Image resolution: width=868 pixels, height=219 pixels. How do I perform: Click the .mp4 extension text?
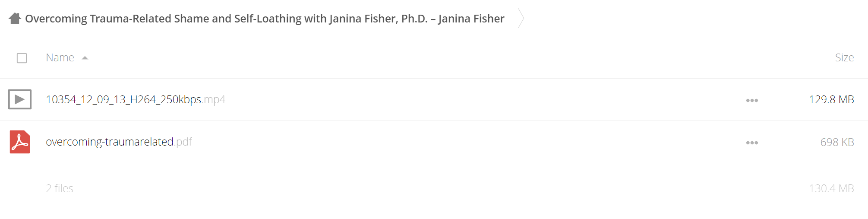click(x=214, y=100)
